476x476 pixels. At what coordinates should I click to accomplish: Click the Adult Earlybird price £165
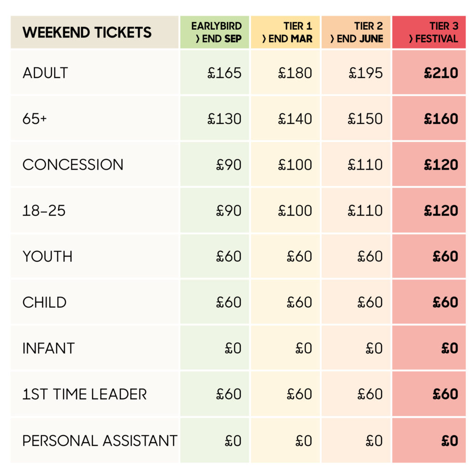point(225,73)
